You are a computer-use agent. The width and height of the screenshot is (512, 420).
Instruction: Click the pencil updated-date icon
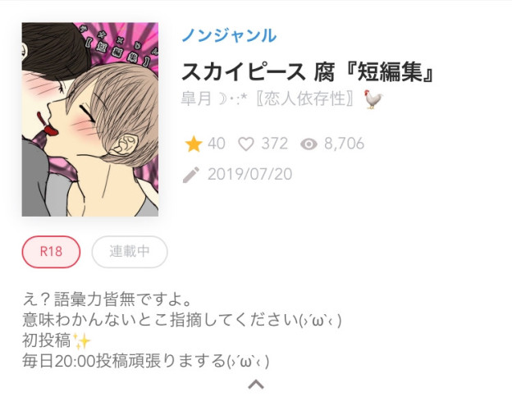tap(191, 175)
